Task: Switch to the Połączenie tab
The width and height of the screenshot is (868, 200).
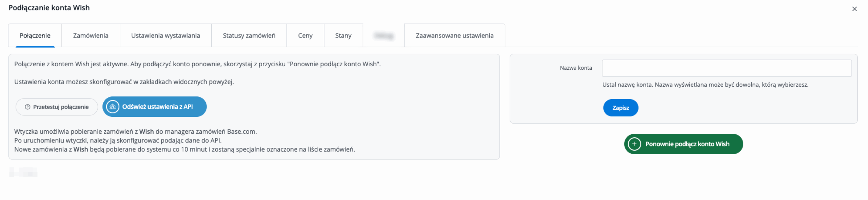Action: [35, 36]
